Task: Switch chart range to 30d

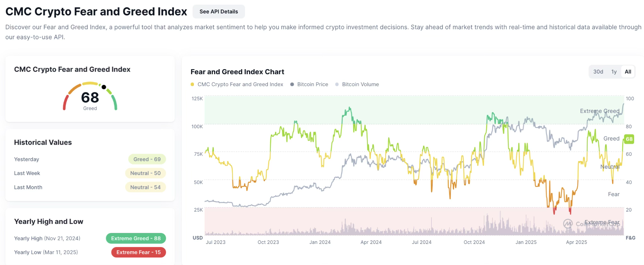Action: coord(598,72)
